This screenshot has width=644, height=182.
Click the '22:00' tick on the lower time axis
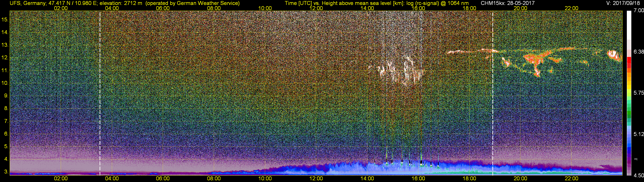pyautogui.click(x=571, y=179)
